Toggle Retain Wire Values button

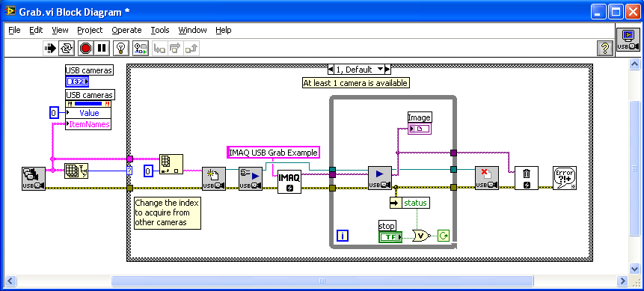coord(141,48)
